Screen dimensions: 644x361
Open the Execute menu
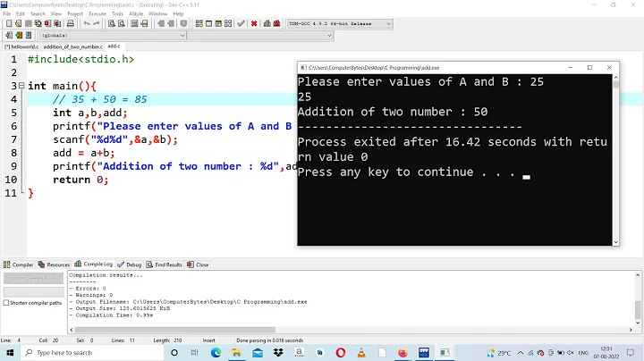[x=97, y=13]
